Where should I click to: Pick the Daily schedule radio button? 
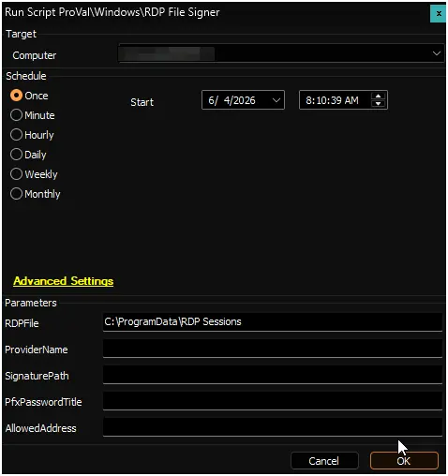pos(28,155)
